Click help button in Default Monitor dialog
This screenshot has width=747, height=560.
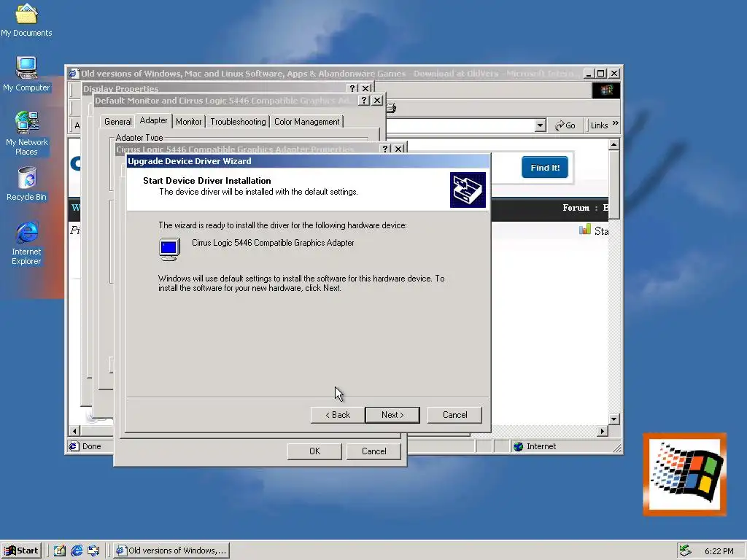point(364,101)
